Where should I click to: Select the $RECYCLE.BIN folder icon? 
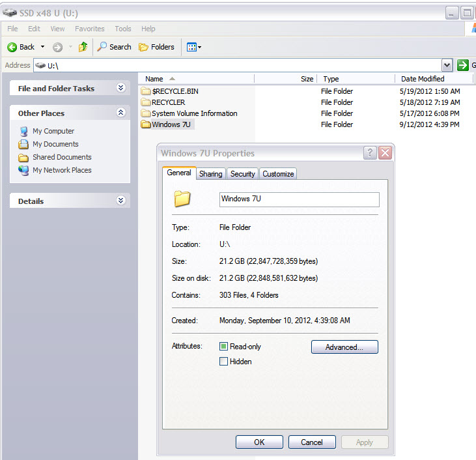146,91
